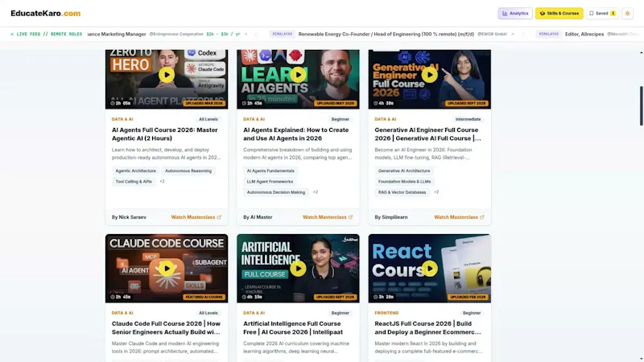Play the Artificial Intelligence Full Course video
The image size is (644, 362).
(298, 269)
